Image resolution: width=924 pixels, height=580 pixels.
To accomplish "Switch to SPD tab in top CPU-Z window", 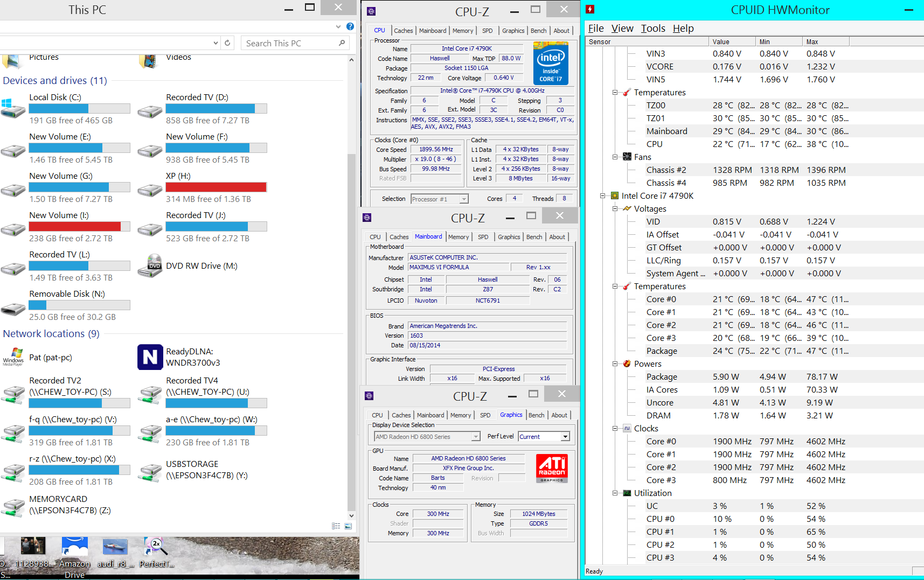I will click(x=487, y=31).
